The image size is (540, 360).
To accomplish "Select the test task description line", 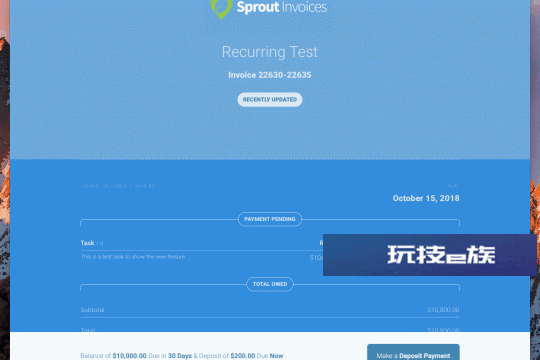I will pos(134,257).
